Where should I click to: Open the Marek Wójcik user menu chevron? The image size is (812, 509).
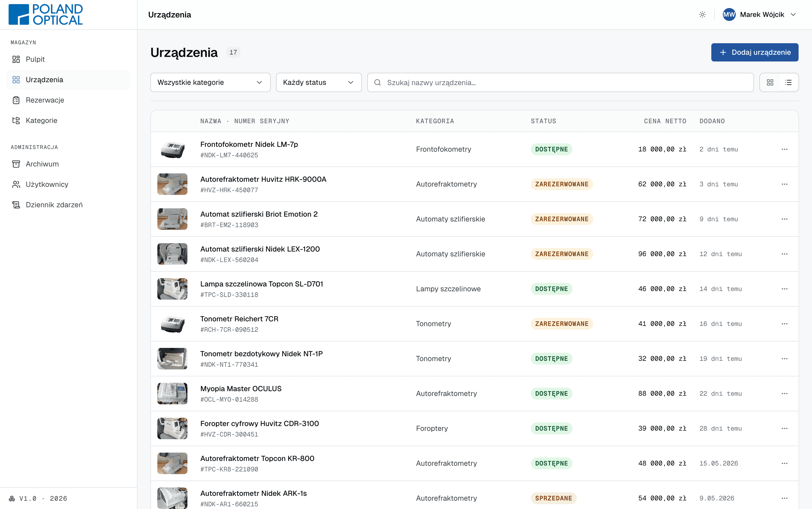click(793, 14)
